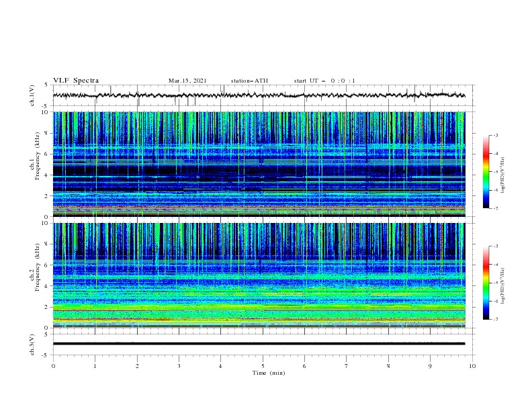
Task: Click the "-5" tick on upper colorbar
Action: [x=495, y=172]
